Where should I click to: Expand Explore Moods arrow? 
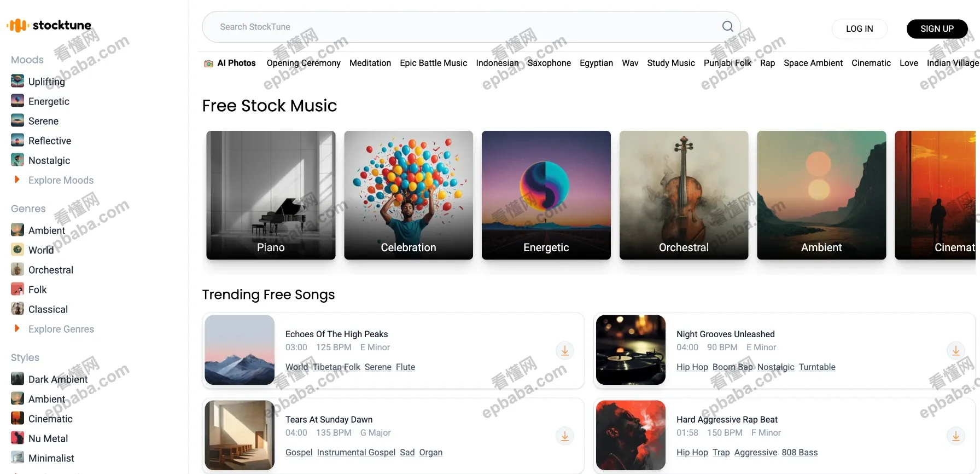pos(17,180)
